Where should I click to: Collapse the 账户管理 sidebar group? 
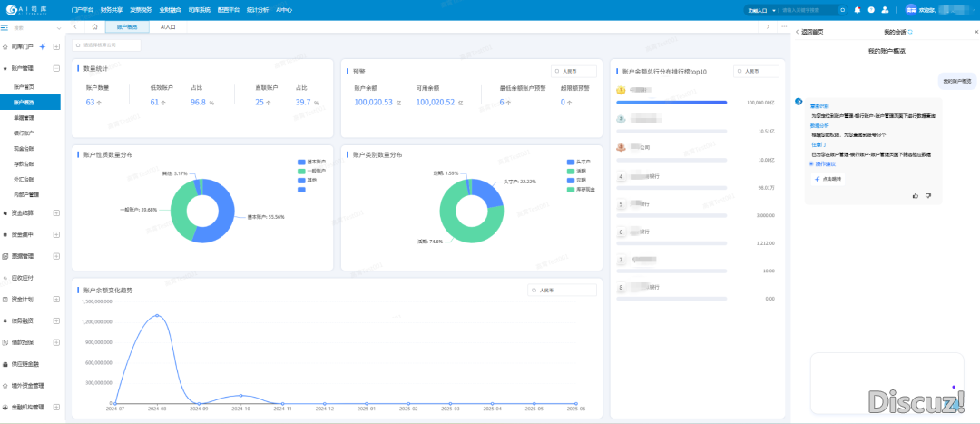(56, 68)
